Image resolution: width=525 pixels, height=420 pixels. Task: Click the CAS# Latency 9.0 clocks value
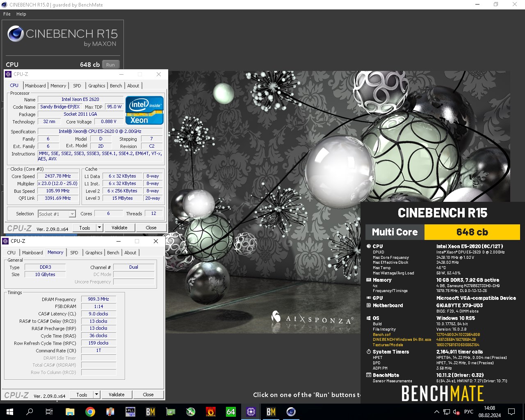(x=98, y=314)
